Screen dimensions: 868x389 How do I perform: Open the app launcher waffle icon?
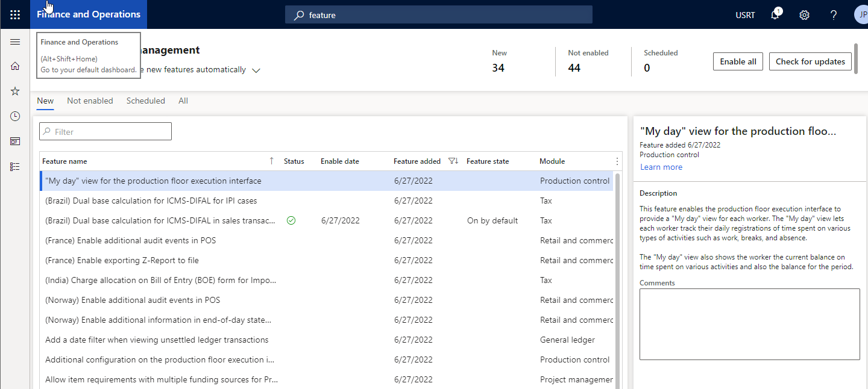14,14
